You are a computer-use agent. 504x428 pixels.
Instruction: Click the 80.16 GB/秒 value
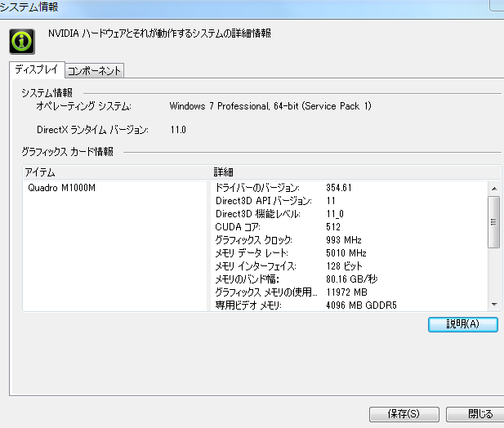pyautogui.click(x=351, y=279)
